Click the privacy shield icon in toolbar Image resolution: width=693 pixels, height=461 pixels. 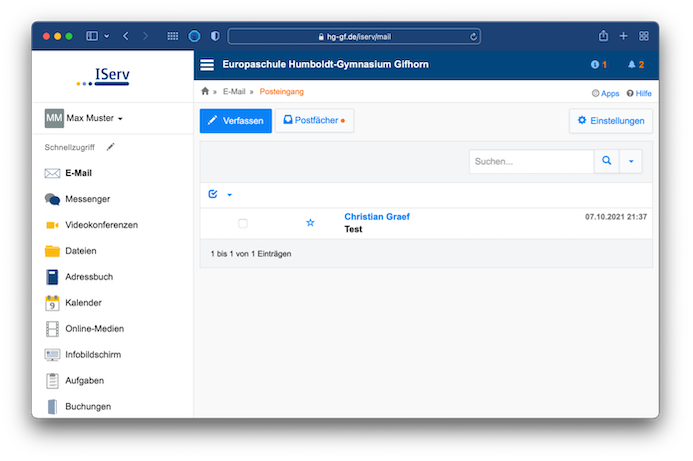click(x=215, y=36)
